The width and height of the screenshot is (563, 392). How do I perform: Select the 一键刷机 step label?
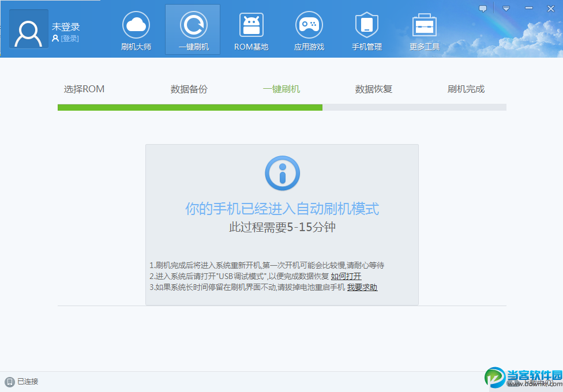[281, 89]
